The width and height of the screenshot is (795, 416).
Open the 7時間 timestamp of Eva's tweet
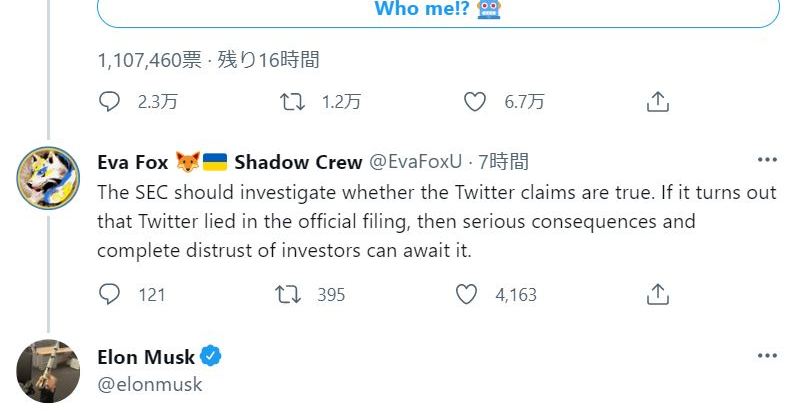click(x=504, y=161)
